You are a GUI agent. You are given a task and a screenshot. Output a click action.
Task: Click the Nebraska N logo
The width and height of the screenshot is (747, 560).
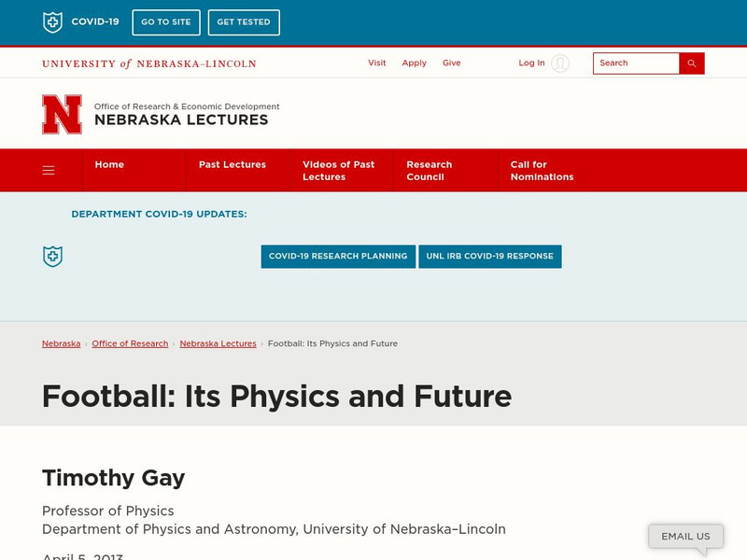pos(62,114)
